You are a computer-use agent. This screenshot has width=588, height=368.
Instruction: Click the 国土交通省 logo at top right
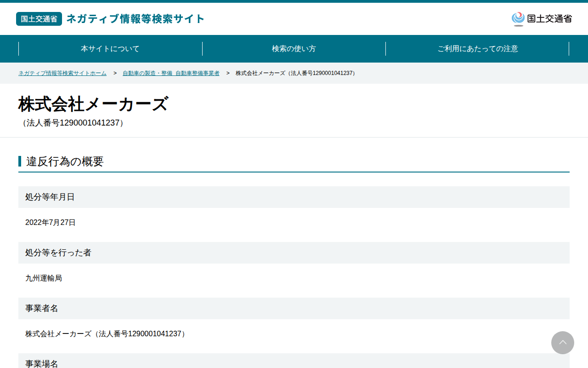[542, 19]
